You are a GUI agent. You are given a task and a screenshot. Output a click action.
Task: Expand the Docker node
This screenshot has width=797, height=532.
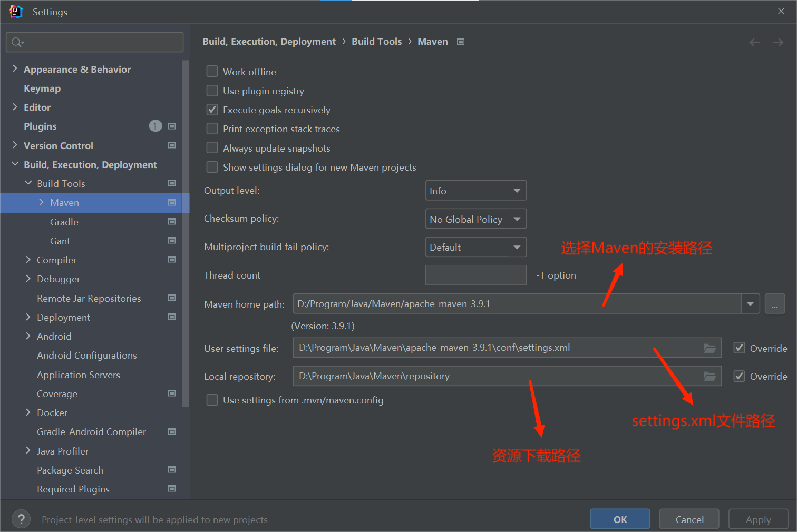pyautogui.click(x=28, y=412)
